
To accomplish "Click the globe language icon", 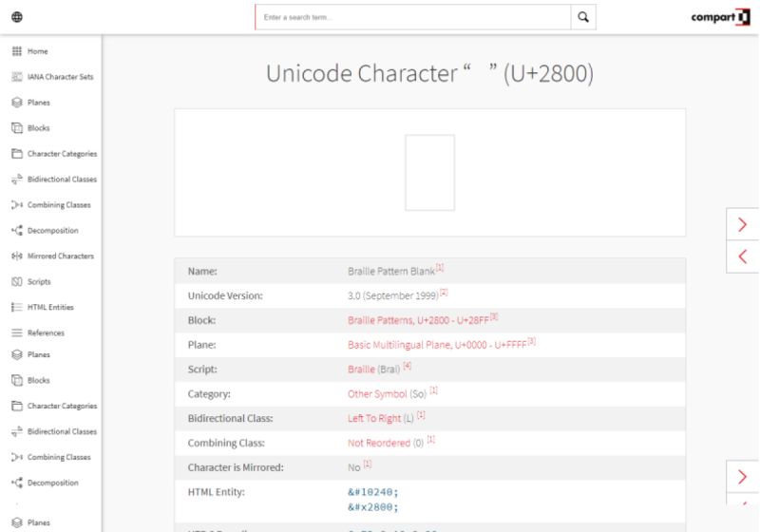I will 17,17.
